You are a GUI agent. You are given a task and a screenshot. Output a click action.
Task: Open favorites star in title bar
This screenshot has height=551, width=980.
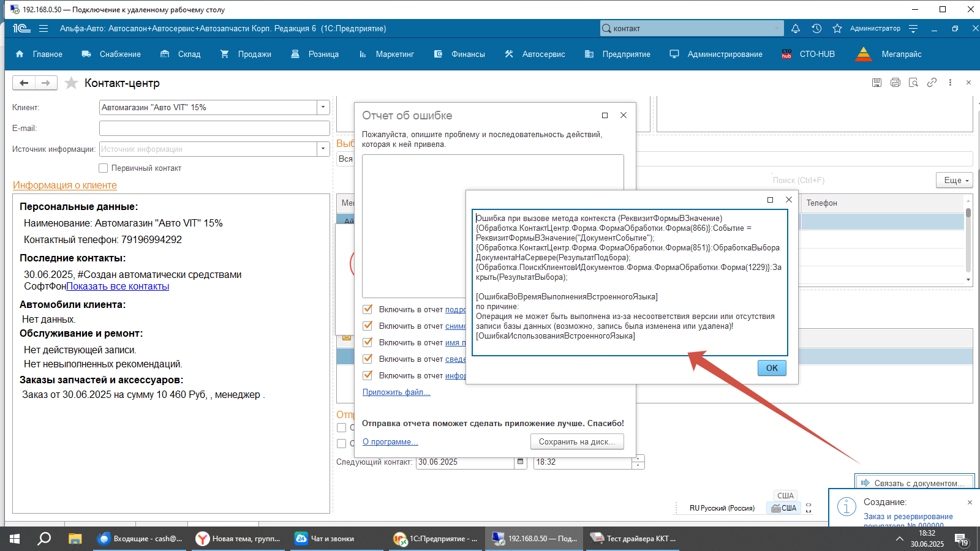[x=837, y=28]
